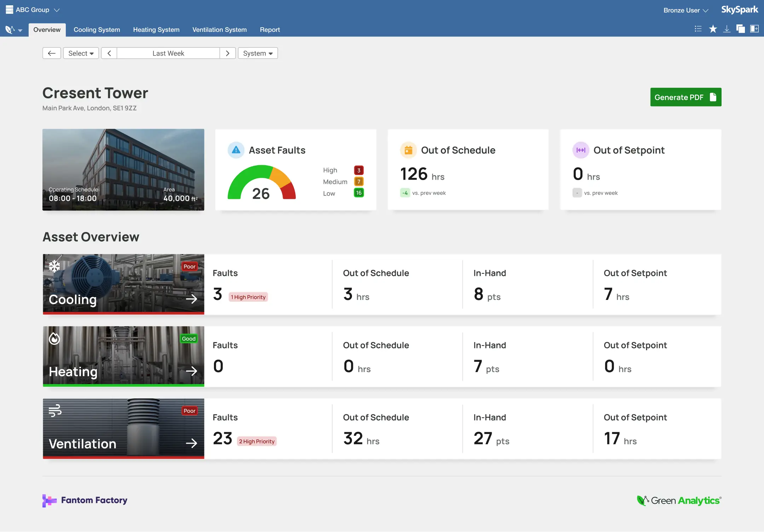764x532 pixels.
Task: Switch to the Cooling System tab
Action: point(97,29)
